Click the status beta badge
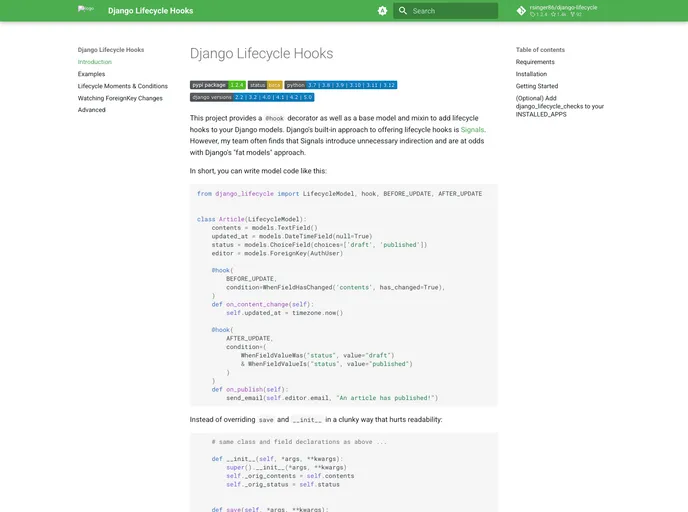688x512 pixels. click(265, 85)
